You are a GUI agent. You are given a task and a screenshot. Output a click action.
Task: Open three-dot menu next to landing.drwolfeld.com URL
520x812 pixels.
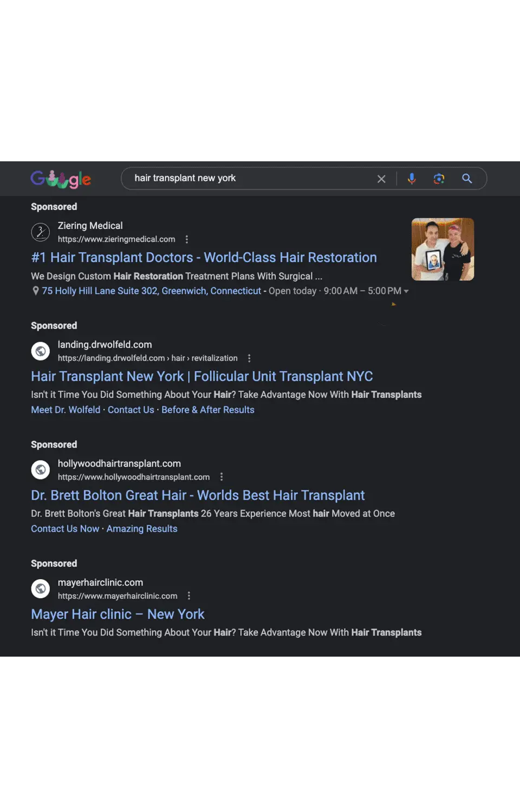[x=249, y=358]
